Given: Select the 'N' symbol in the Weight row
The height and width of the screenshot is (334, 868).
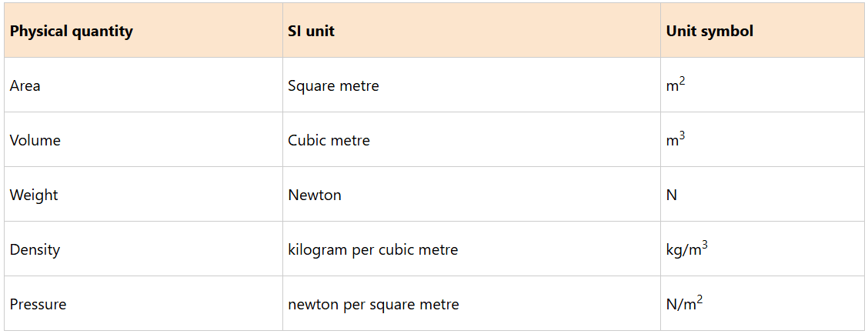Looking at the screenshot, I should click(672, 195).
